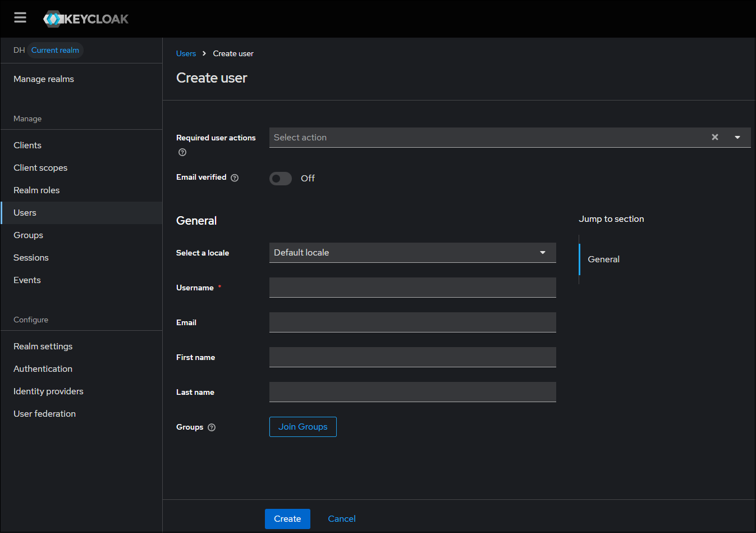Image resolution: width=756 pixels, height=533 pixels.
Task: Go to Clients in the sidebar
Action: point(28,145)
